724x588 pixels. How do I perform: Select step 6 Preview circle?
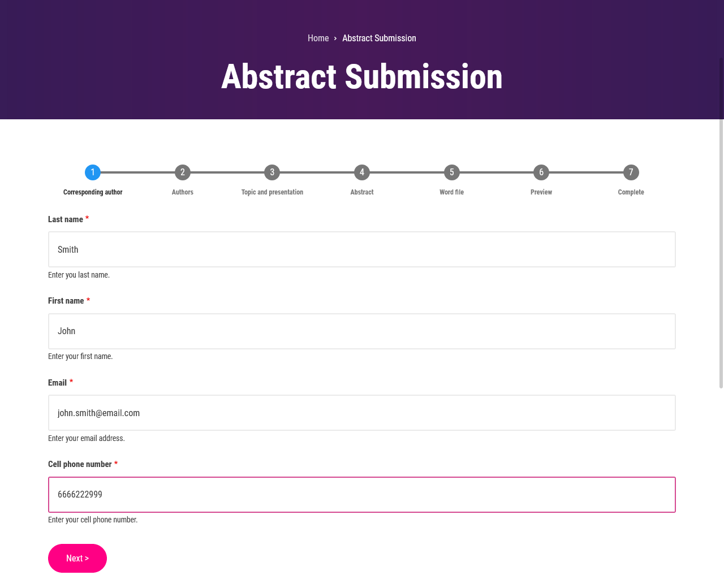(541, 172)
